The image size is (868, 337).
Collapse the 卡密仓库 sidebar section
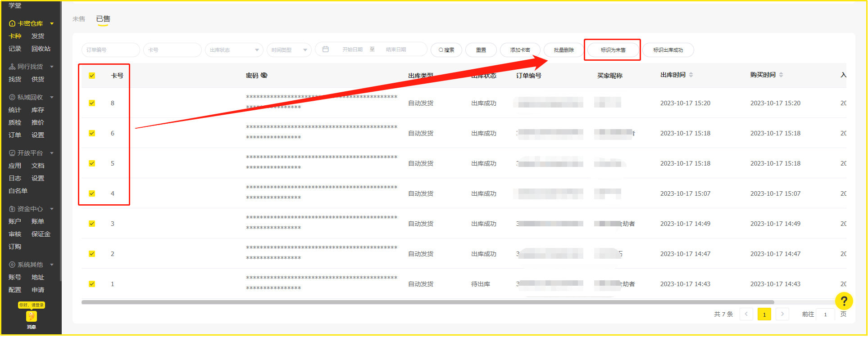[52, 23]
